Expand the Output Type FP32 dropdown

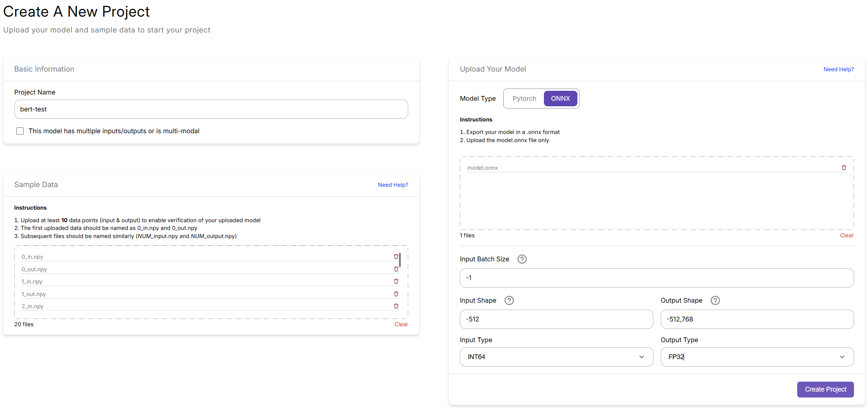(x=757, y=357)
